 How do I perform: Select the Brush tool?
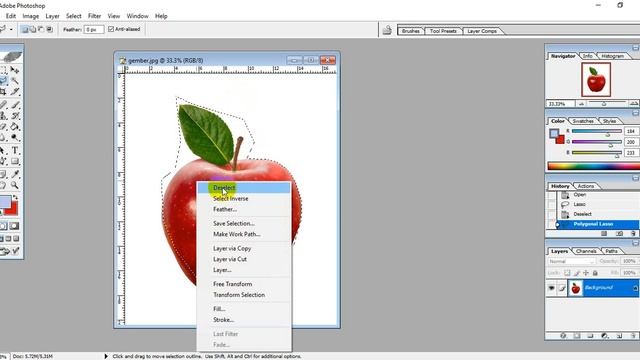[15, 105]
